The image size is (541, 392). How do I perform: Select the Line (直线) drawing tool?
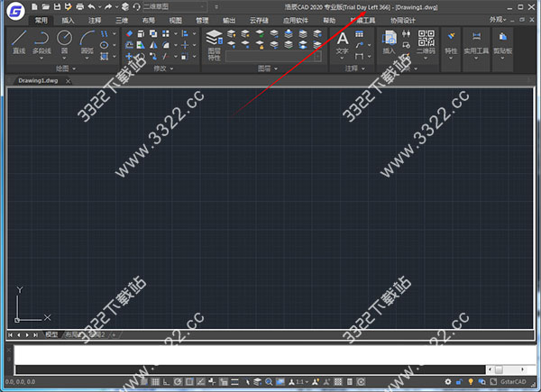click(19, 41)
